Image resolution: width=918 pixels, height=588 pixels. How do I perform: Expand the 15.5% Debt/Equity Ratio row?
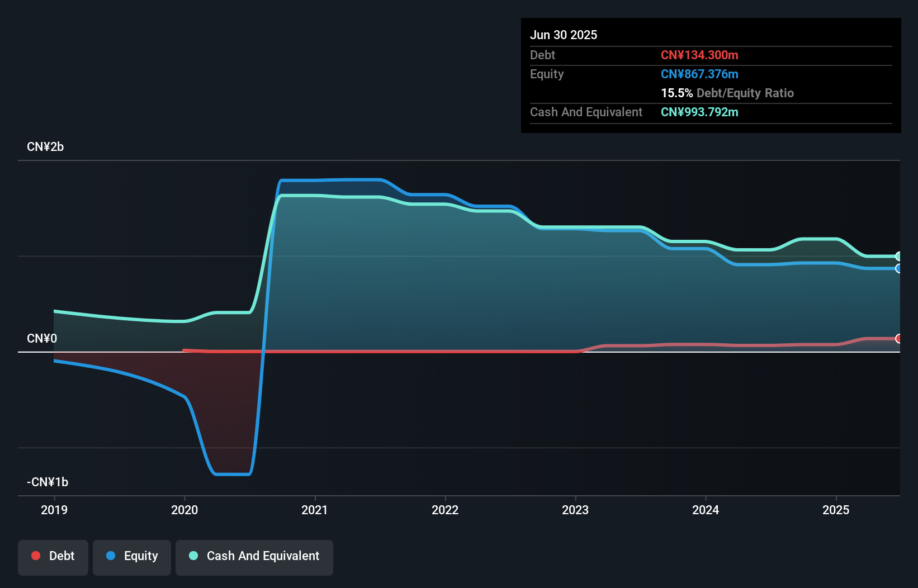pos(727,93)
